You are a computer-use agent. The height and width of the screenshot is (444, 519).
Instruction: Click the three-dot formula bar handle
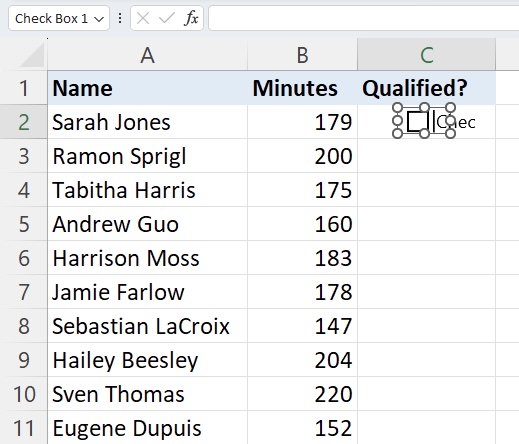(x=120, y=18)
